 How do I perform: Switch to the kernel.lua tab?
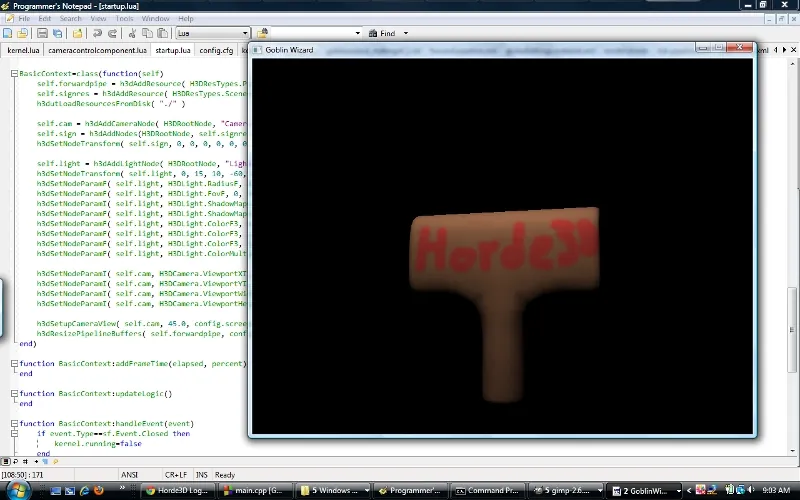click(23, 50)
